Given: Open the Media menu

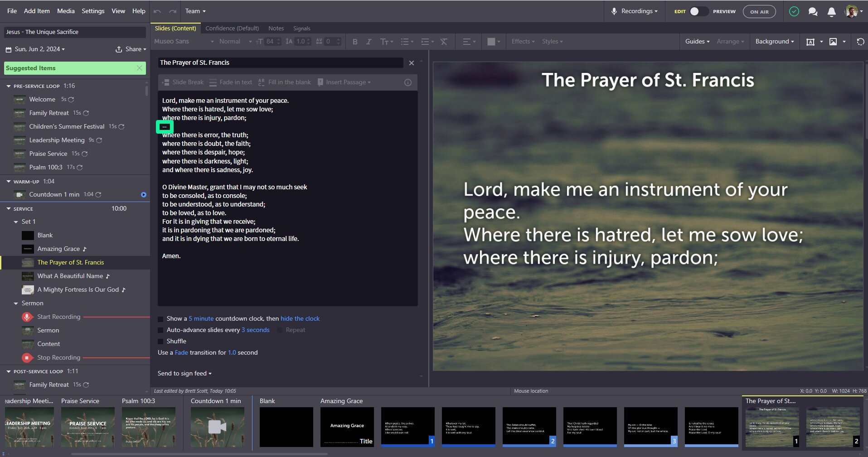Looking at the screenshot, I should (66, 11).
